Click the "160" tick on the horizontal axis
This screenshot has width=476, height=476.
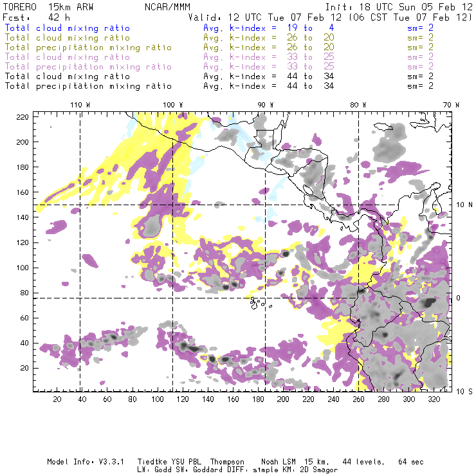[233, 399]
